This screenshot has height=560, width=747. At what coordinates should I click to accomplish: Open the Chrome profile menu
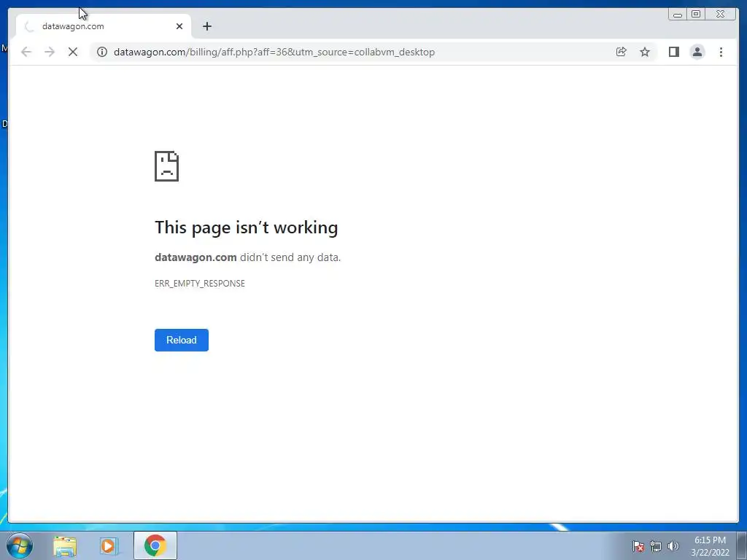(x=697, y=52)
